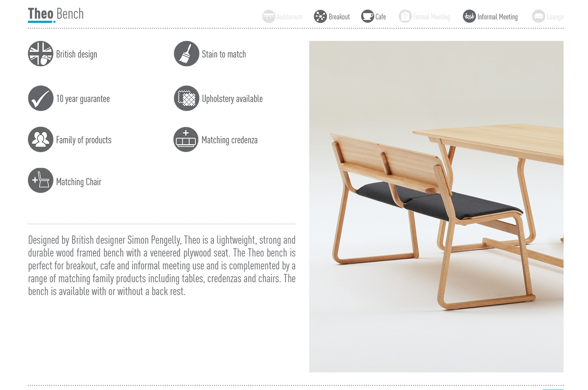Click the 10 year guarantee checkmark icon
Viewport: 588px width, 390px height.
click(x=40, y=98)
